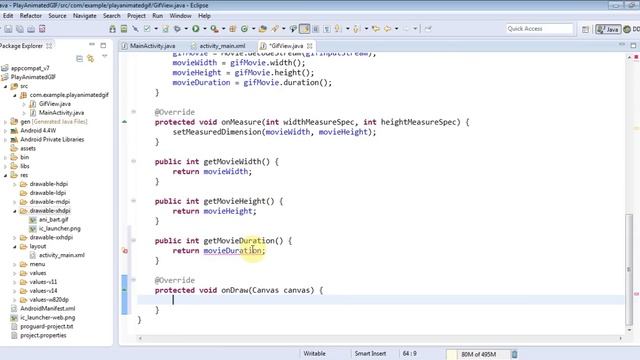Screen dimensions: 640x360
Task: Run garbage collector trash icon
Action: [514, 354]
